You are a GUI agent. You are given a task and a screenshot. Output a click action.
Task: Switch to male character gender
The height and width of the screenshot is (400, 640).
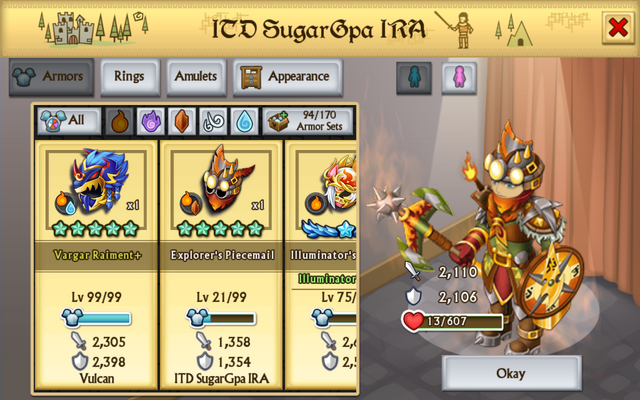(414, 78)
